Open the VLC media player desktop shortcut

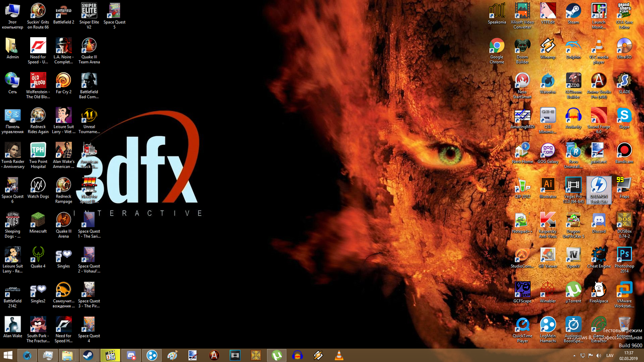599,51
